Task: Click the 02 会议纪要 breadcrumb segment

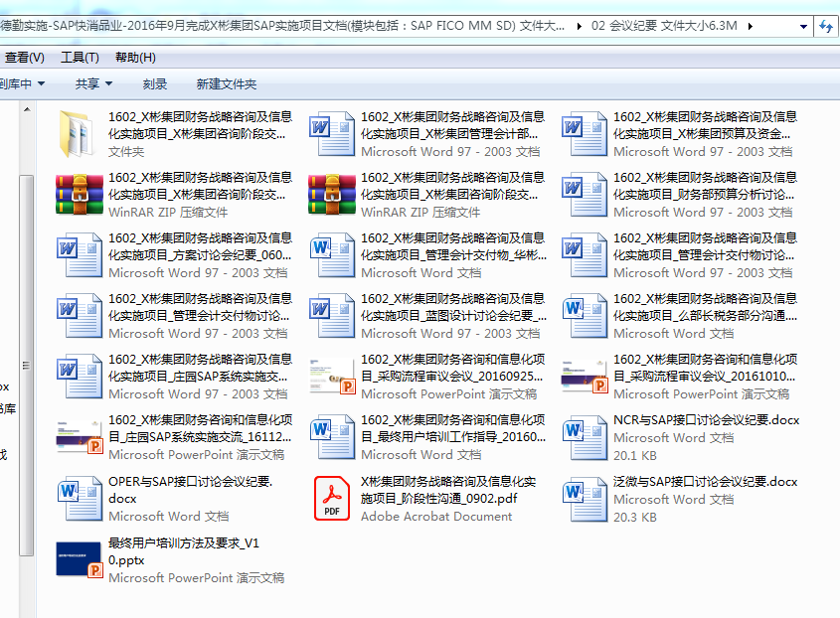Action: [664, 25]
